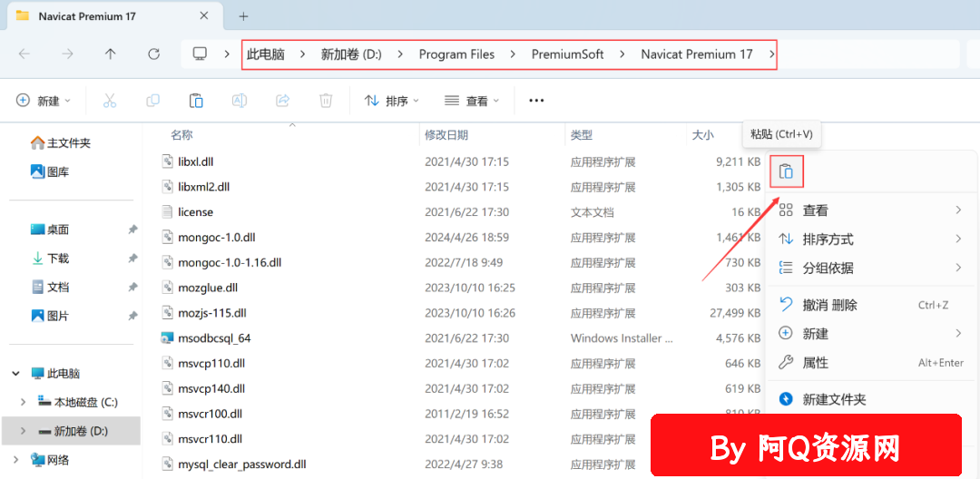
Task: Expand the 本地磁盘 (C:) tree node
Action: [23, 402]
